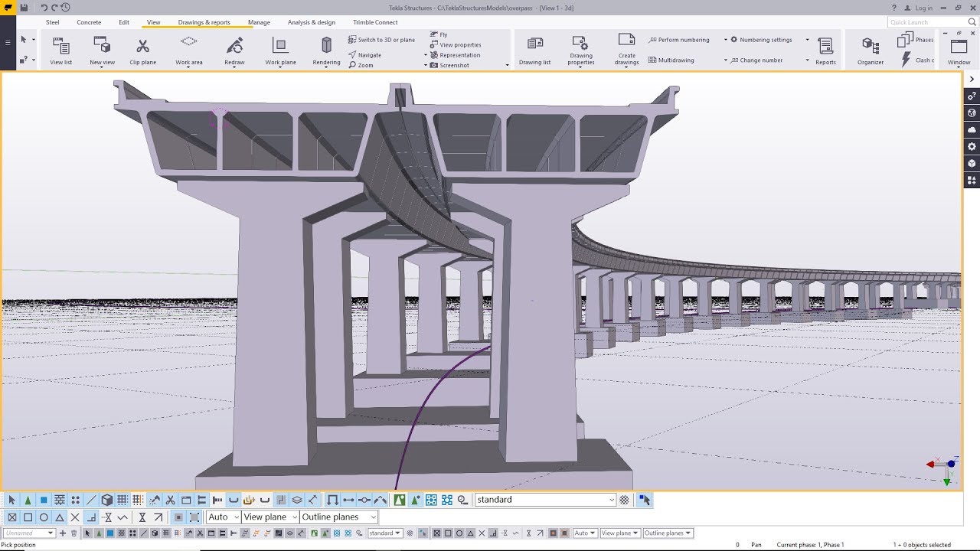Open the large Outline planes dropdown
The width and height of the screenshot is (980, 551).
point(339,517)
